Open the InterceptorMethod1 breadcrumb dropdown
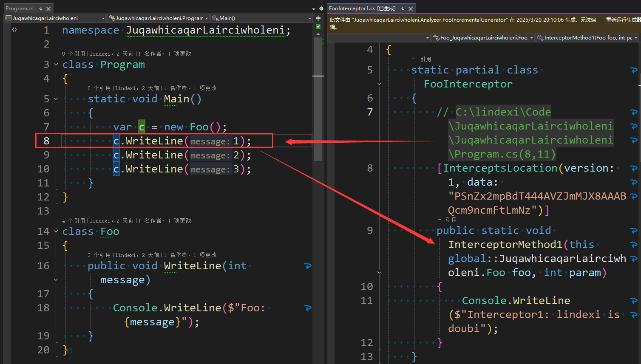Image resolution: width=641 pixels, height=364 pixels. 636,38
